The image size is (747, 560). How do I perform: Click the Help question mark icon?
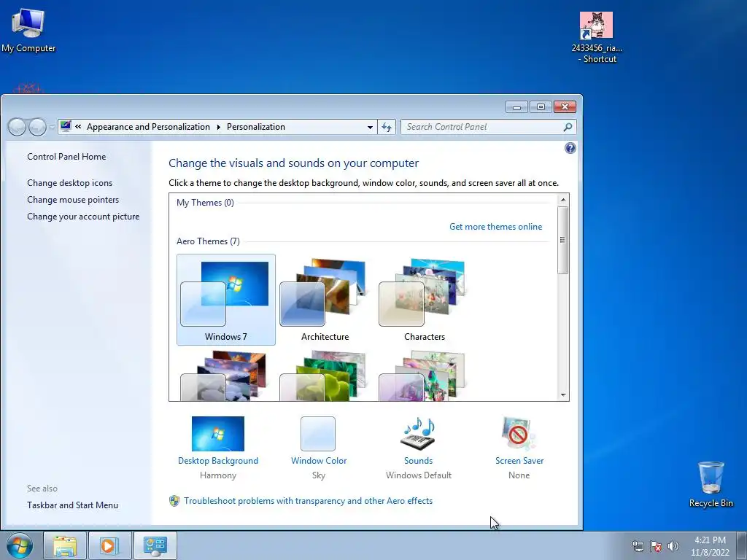pyautogui.click(x=570, y=148)
